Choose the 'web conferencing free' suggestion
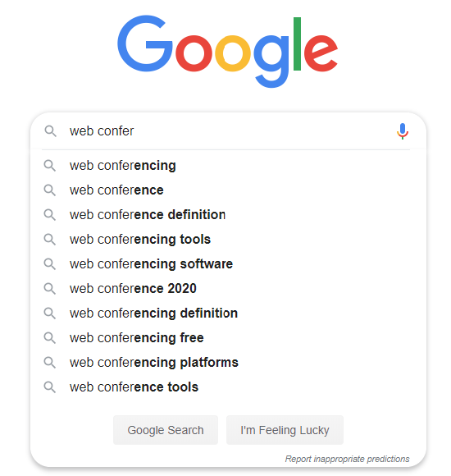Screen dimensions: 451x476 228,338
